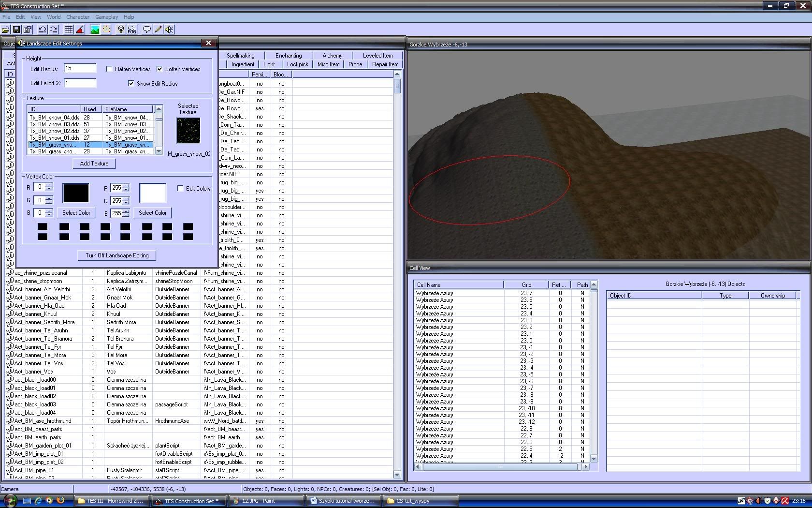Uncheck the Soften Vertices checkbox
The width and height of the screenshot is (812, 508).
point(159,69)
